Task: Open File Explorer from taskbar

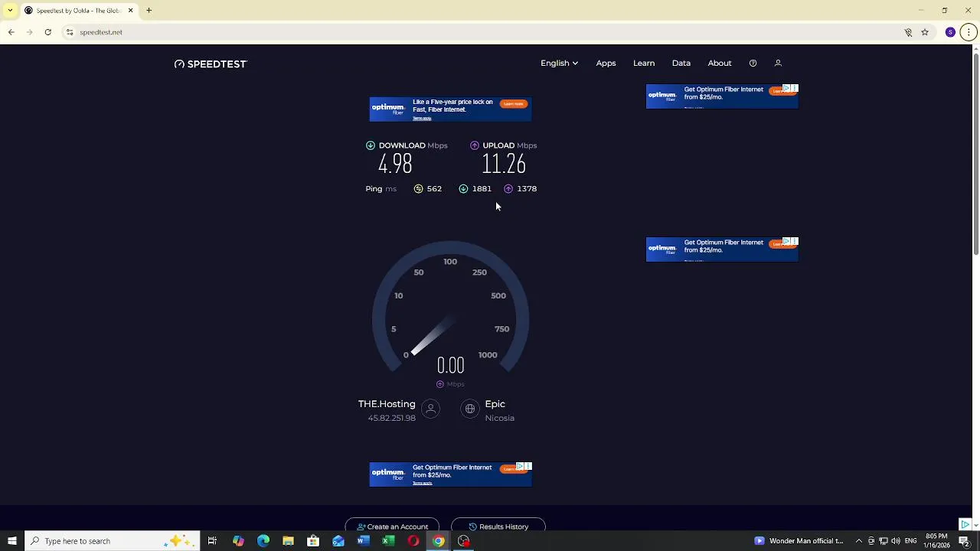Action: click(x=288, y=541)
